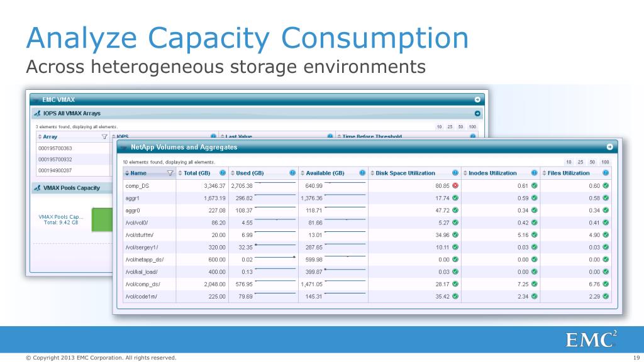
Task: Click help icon beside Inodes Utilization
Action: 534,173
